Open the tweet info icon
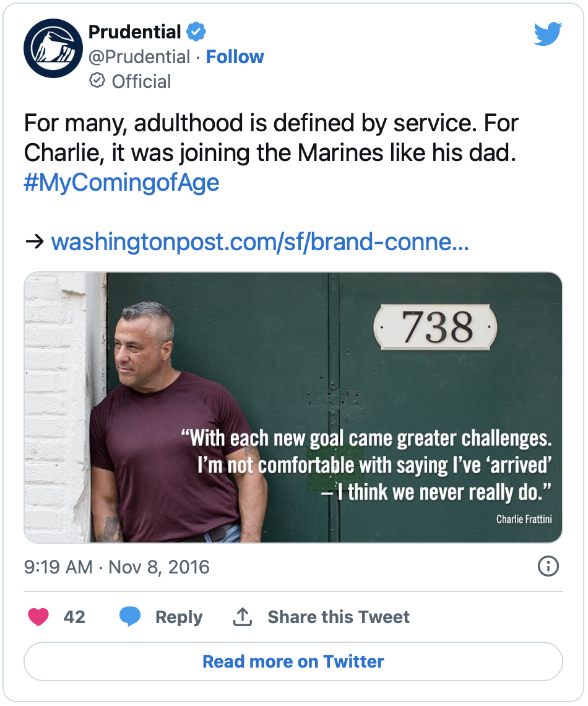This screenshot has height=706, width=588. [548, 566]
